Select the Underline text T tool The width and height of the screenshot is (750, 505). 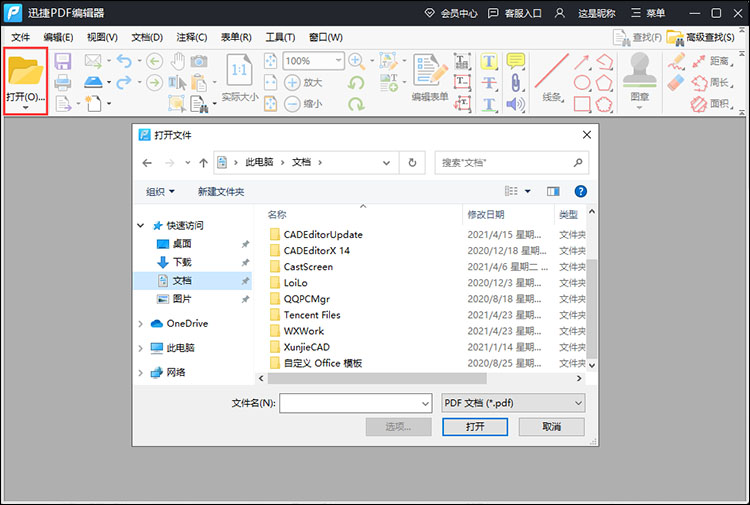tap(489, 104)
